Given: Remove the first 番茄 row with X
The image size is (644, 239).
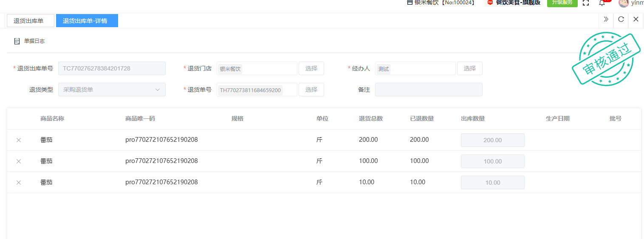Looking at the screenshot, I should click(x=19, y=140).
